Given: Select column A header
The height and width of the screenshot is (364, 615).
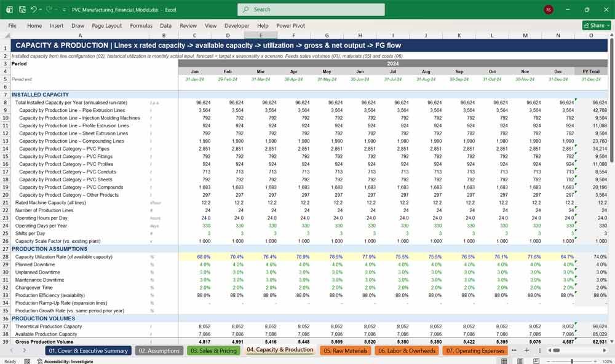Looking at the screenshot, I should (x=80, y=35).
